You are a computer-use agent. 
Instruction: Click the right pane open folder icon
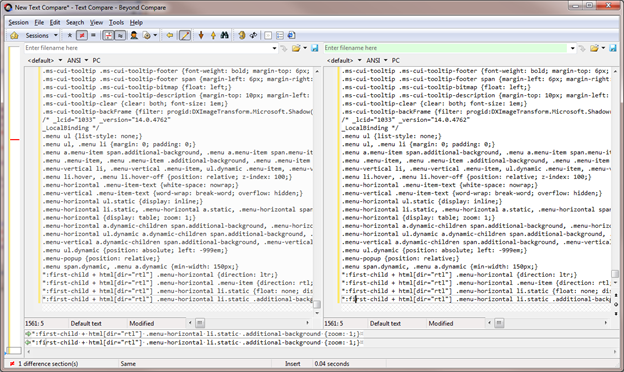[x=594, y=48]
